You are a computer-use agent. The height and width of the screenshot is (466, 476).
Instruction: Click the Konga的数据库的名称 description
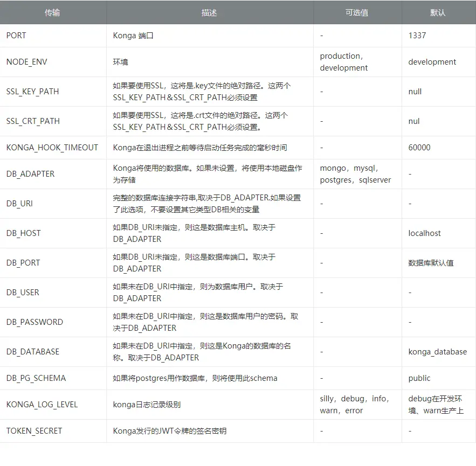pyautogui.click(x=202, y=352)
